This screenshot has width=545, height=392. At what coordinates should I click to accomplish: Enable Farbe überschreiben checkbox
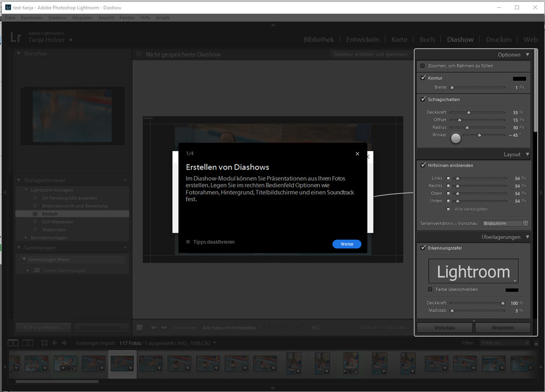(430, 290)
